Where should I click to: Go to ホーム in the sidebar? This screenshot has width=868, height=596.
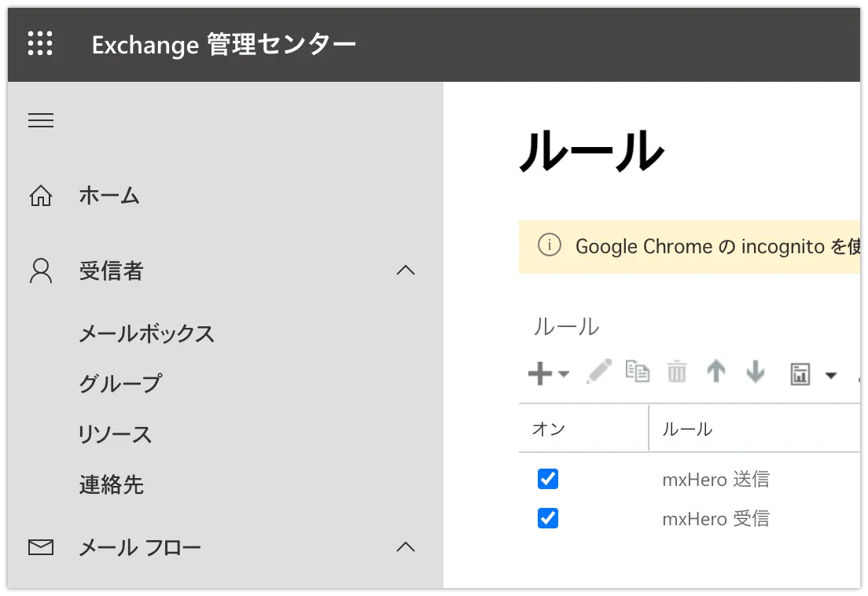point(109,196)
